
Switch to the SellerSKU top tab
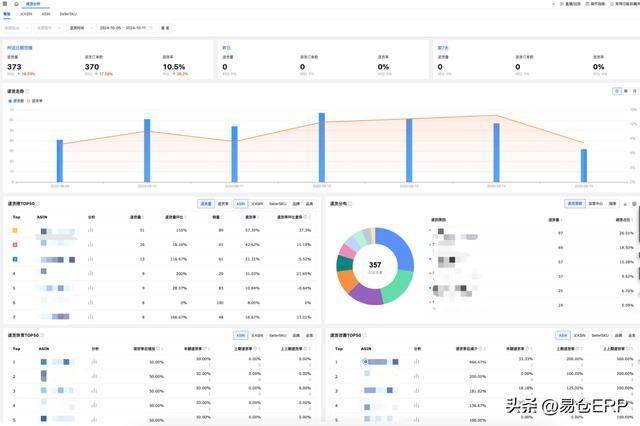[x=69, y=15]
